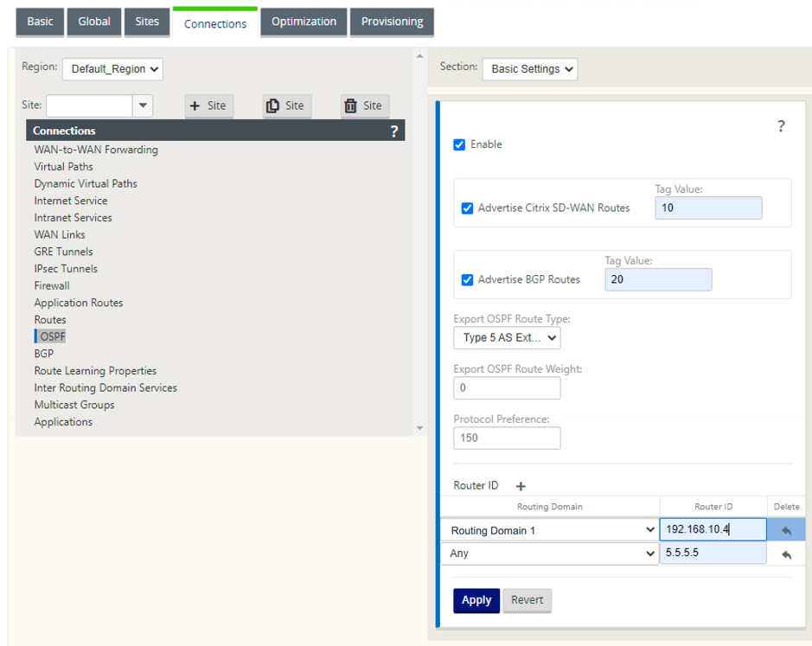Click the Citrix SD-WAN Tag Value field
812x646 pixels.
click(x=708, y=208)
